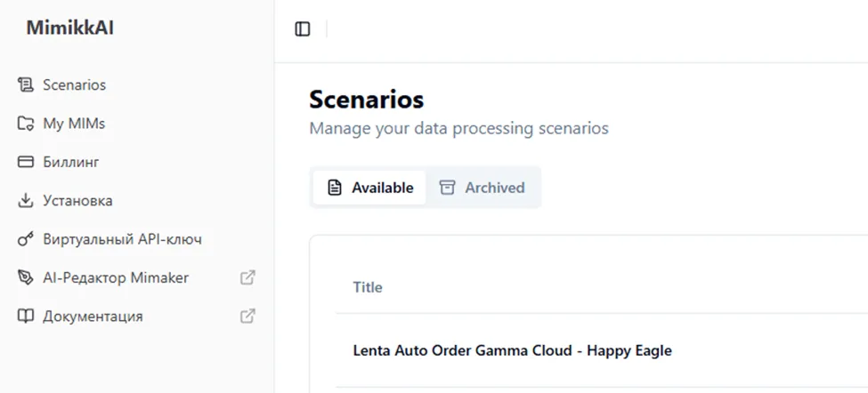
Task: Click external link icon beside AI-Редактор Mimaker
Action: (248, 277)
